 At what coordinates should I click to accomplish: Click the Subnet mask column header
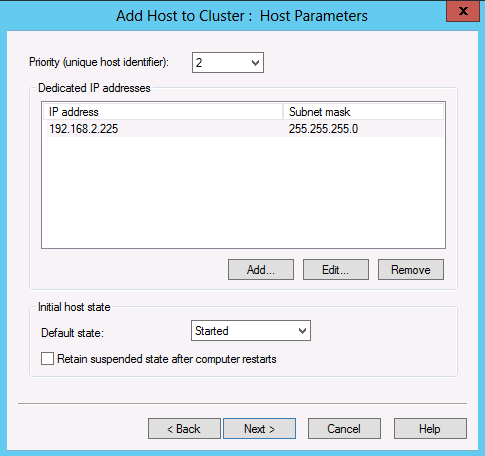click(x=363, y=112)
